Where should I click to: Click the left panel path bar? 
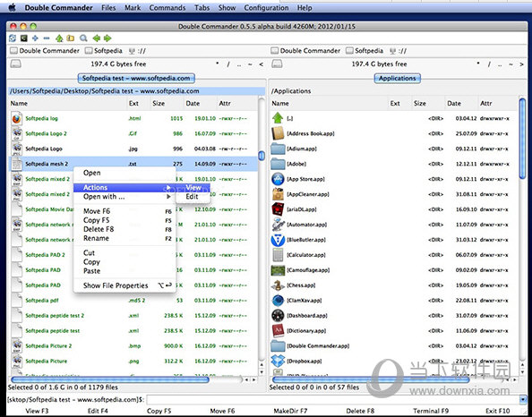136,91
